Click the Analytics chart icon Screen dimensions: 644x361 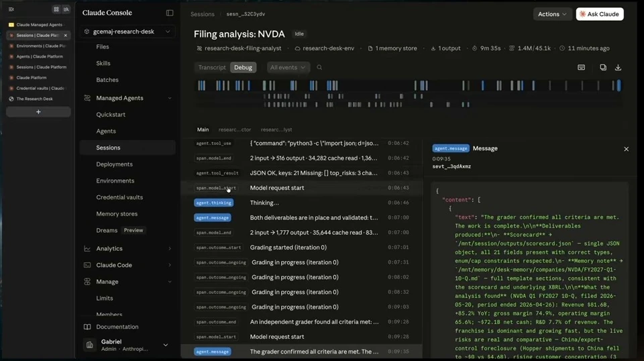click(87, 248)
